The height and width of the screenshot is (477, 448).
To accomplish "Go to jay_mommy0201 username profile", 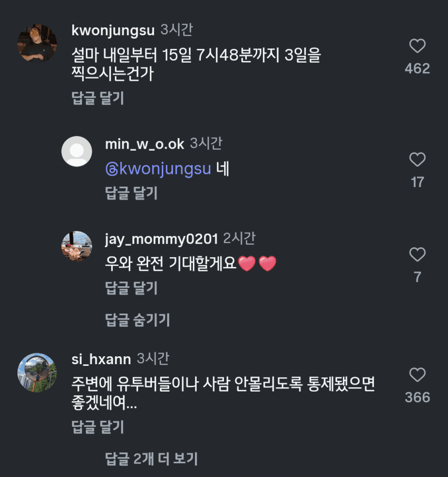I will click(x=161, y=238).
